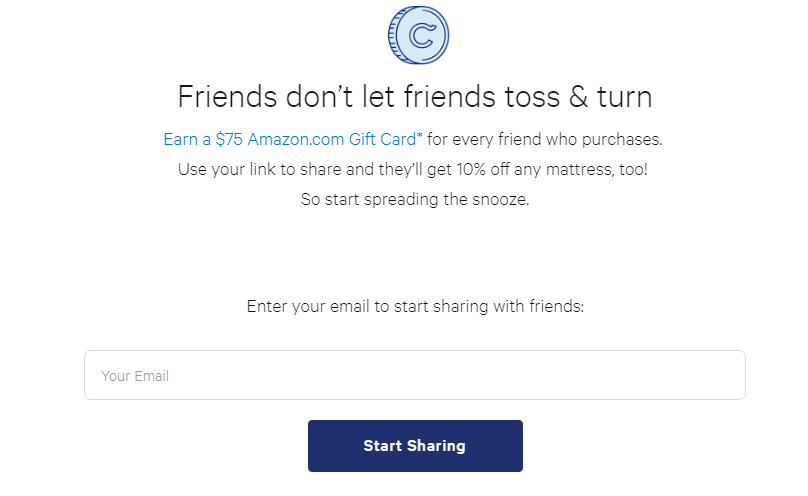Click the So start spreading the snooze line
Viewport: 808px width, 496px height.
coord(415,199)
